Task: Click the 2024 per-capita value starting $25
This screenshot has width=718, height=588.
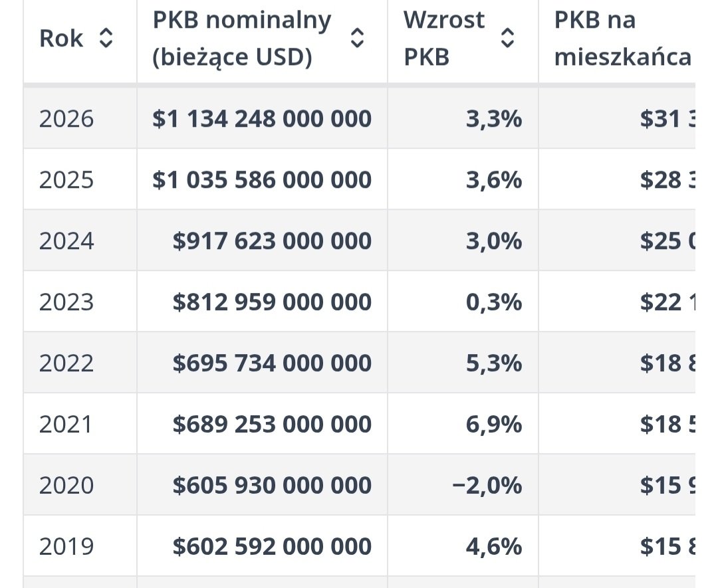Action: pyautogui.click(x=667, y=241)
